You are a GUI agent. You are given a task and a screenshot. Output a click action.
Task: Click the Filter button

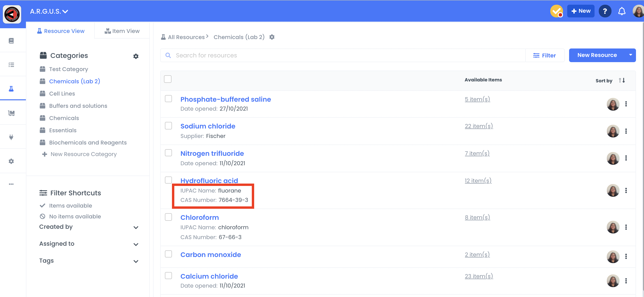pos(544,56)
